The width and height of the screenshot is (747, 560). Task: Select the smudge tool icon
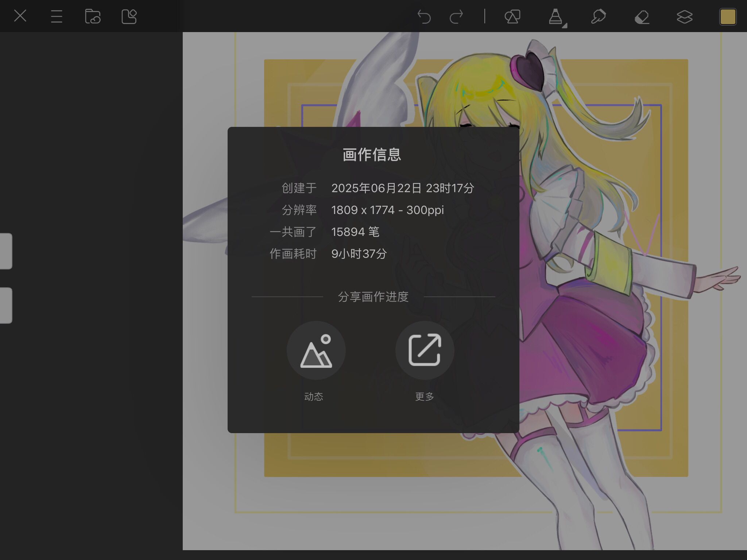[x=599, y=17]
